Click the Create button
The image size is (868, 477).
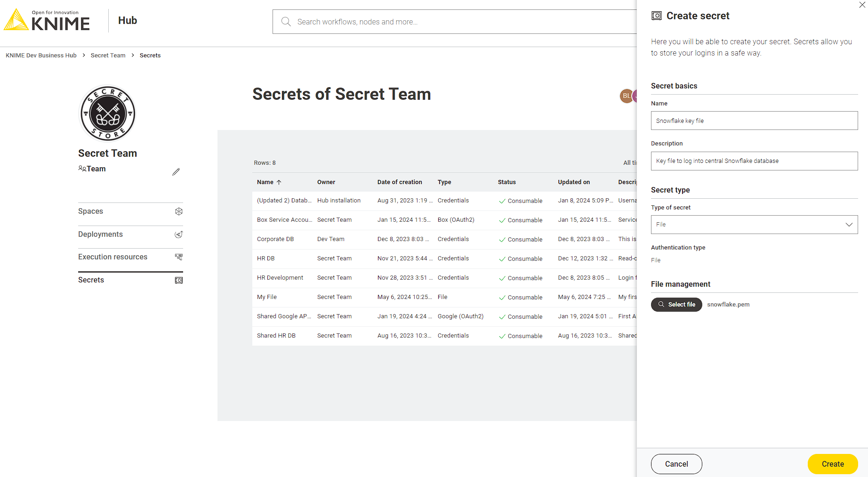[x=833, y=464]
